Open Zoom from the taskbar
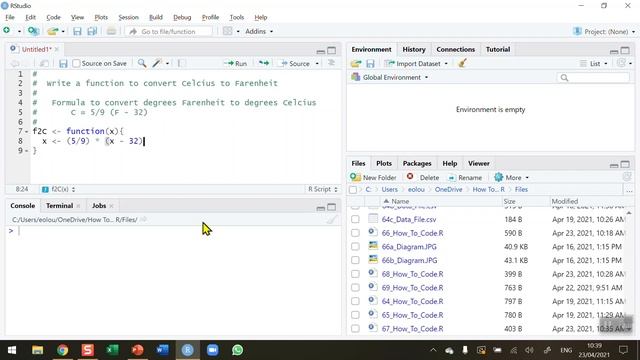This screenshot has width=640, height=360. pos(212,350)
